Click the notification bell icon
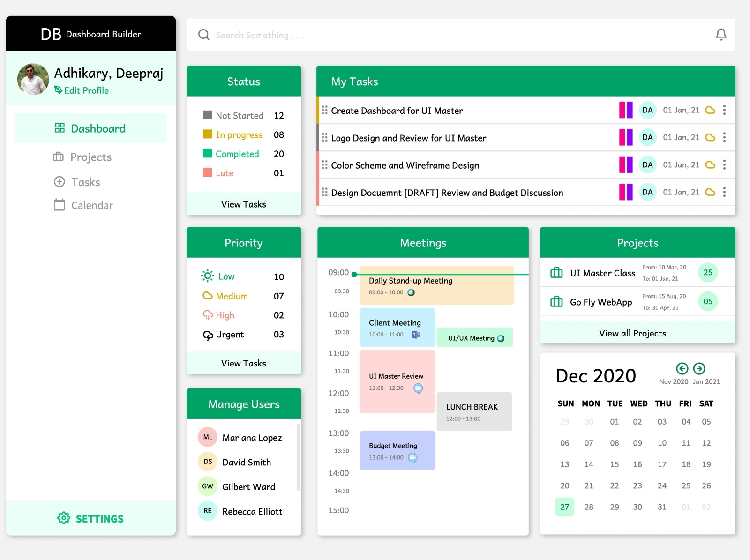750x560 pixels. (x=721, y=34)
